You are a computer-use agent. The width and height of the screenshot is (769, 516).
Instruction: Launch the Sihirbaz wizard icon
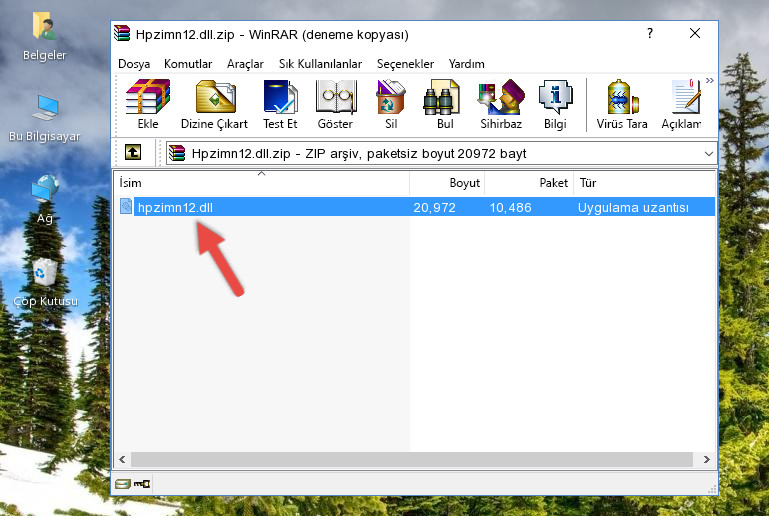point(501,104)
